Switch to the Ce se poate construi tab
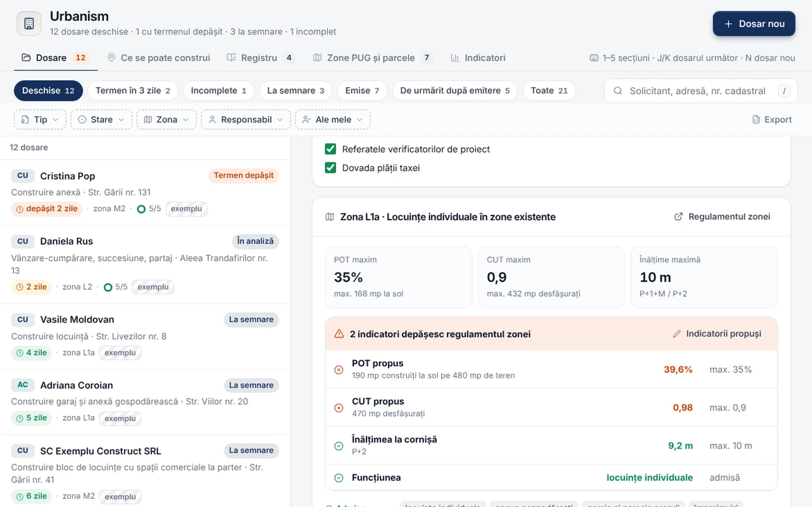812x507 pixels. coord(159,58)
